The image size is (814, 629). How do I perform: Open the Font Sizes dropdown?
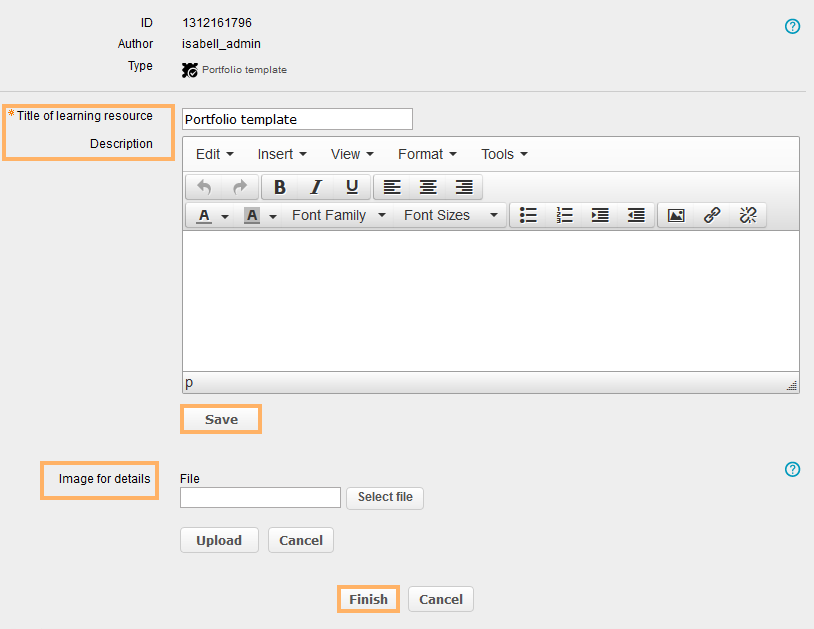pos(450,215)
